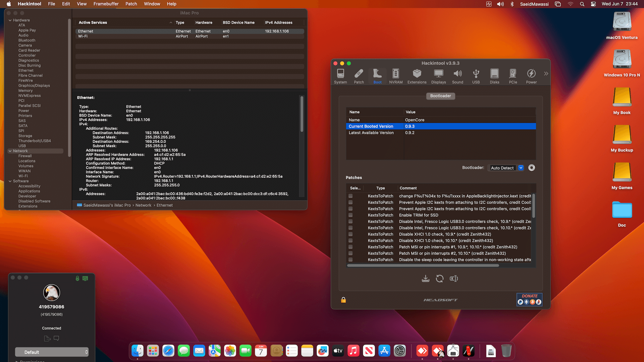Viewport: 644px width, 362px height.
Task: Collapse the Network tree group
Action: [x=10, y=151]
